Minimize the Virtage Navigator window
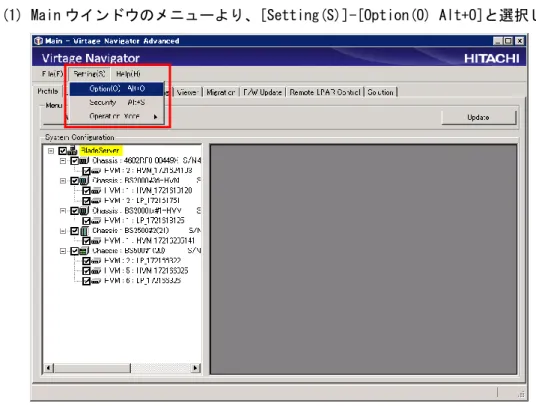Screen dimensions: 536x412 (498, 41)
